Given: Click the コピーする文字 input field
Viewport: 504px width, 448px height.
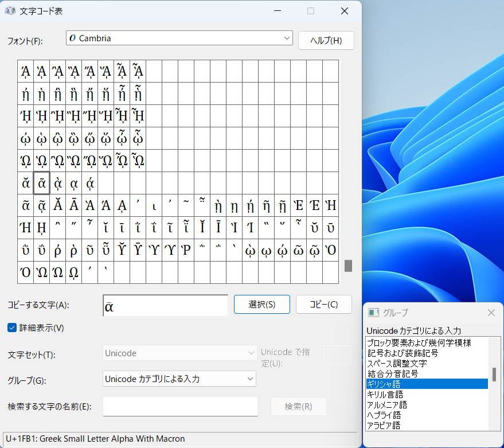Looking at the screenshot, I should [x=166, y=306].
